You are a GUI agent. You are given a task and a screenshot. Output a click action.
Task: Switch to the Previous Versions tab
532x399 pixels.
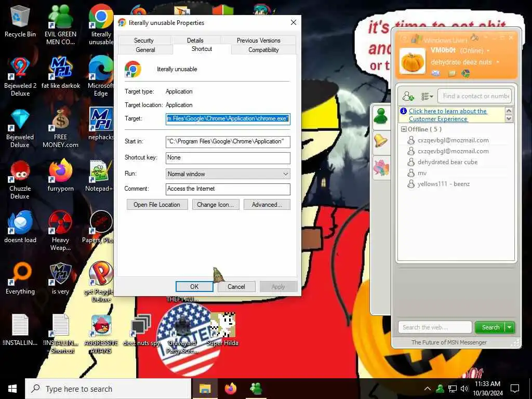click(259, 40)
